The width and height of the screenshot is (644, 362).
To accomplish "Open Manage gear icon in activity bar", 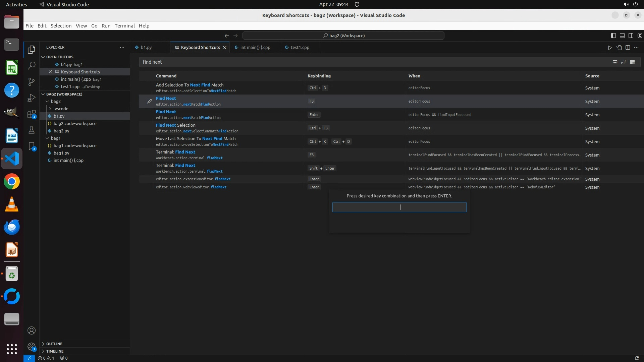I will coord(32,347).
